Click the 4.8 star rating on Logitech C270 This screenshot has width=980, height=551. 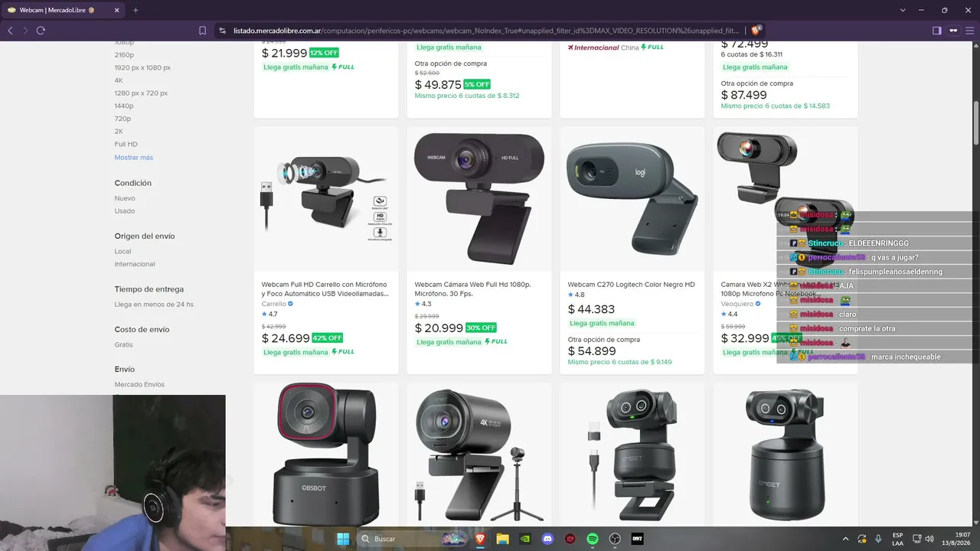tap(576, 295)
